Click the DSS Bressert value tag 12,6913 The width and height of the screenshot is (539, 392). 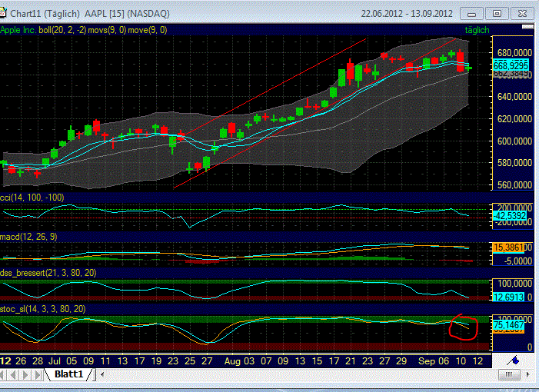click(509, 297)
